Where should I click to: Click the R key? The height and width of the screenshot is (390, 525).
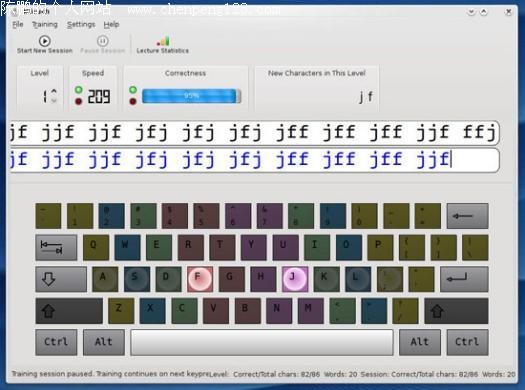click(x=191, y=247)
